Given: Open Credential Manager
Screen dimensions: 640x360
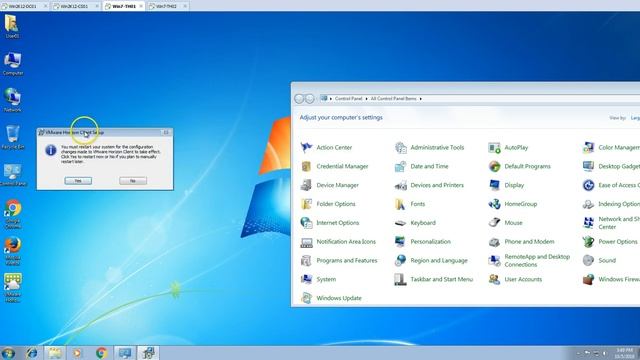Looking at the screenshot, I should 334,166.
